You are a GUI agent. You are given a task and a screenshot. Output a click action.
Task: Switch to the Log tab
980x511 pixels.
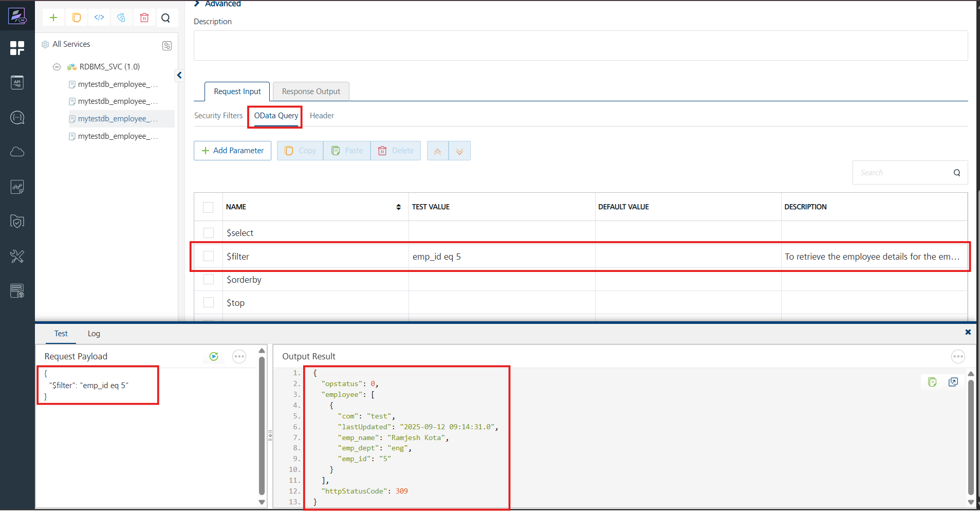[94, 334]
